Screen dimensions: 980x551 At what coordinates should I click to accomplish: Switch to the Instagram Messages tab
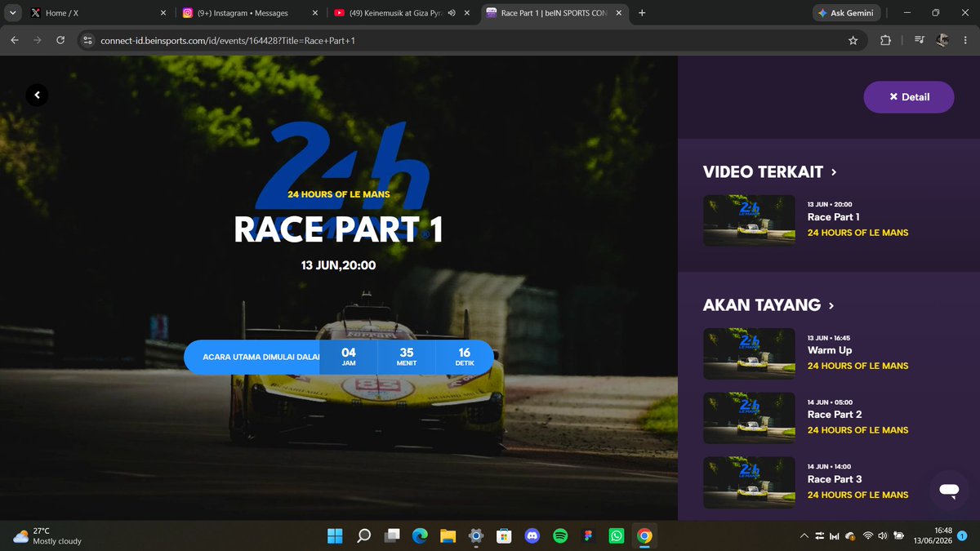click(x=250, y=13)
